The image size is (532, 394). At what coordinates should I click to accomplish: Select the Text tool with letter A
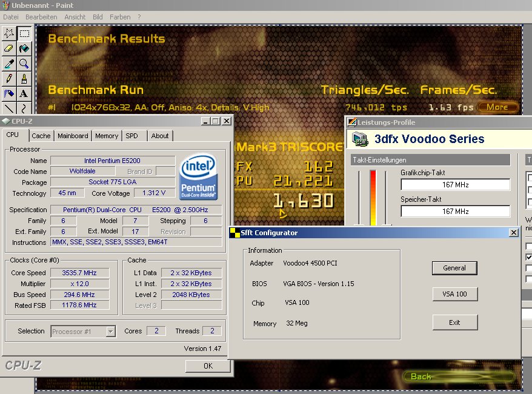24,93
